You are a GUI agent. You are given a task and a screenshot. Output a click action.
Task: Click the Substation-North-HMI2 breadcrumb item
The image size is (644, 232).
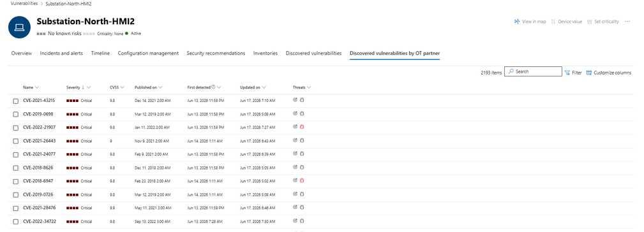pyautogui.click(x=68, y=4)
